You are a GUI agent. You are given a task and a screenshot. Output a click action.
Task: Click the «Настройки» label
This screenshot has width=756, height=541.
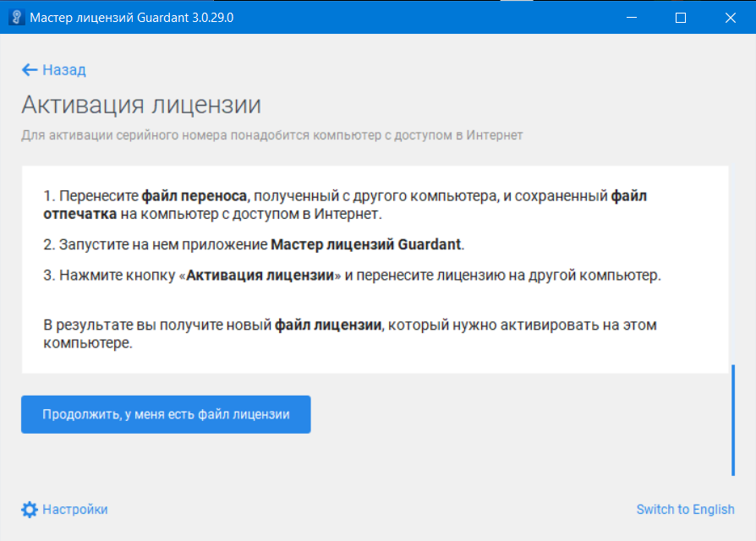pos(75,509)
